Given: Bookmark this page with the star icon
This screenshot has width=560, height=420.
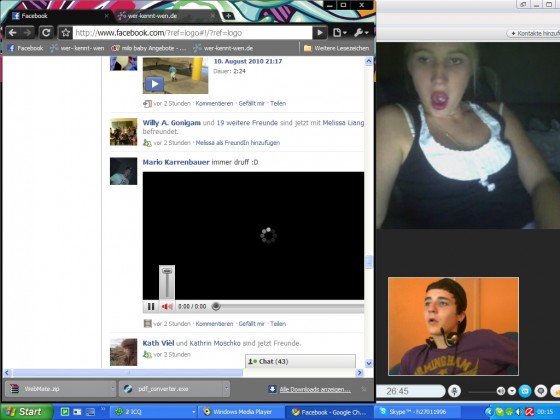Looking at the screenshot, I should point(65,33).
